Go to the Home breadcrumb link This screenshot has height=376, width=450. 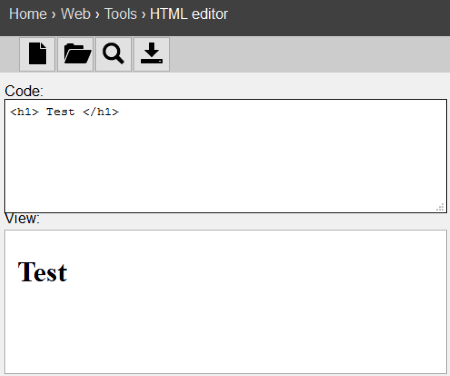(x=28, y=14)
